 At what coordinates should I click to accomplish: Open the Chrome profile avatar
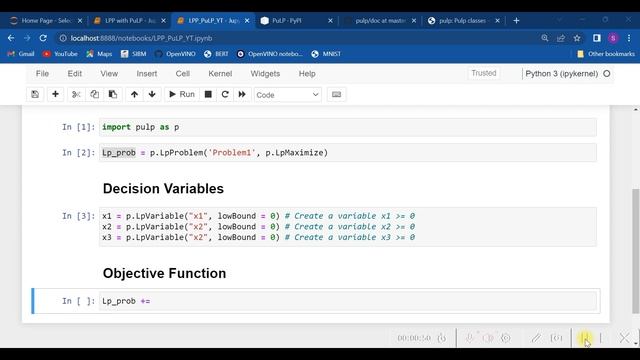(613, 38)
